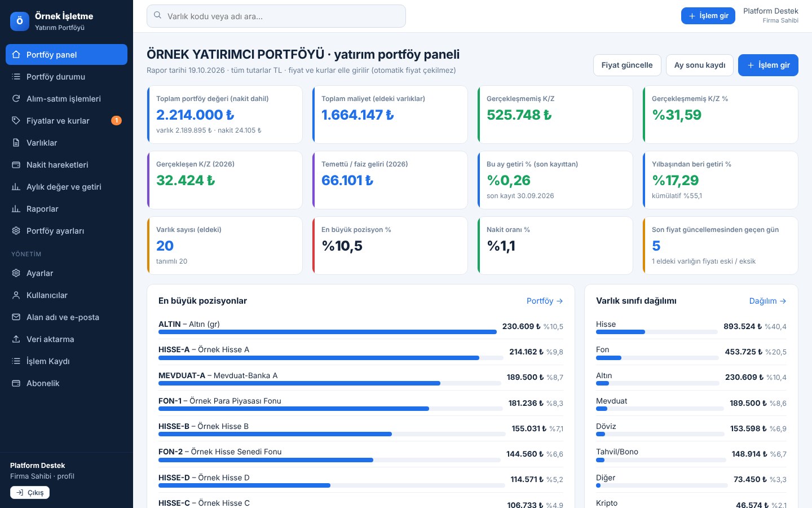Click the Alan adı ve e-posta envelope icon
This screenshot has height=508, width=812.
pyautogui.click(x=16, y=317)
